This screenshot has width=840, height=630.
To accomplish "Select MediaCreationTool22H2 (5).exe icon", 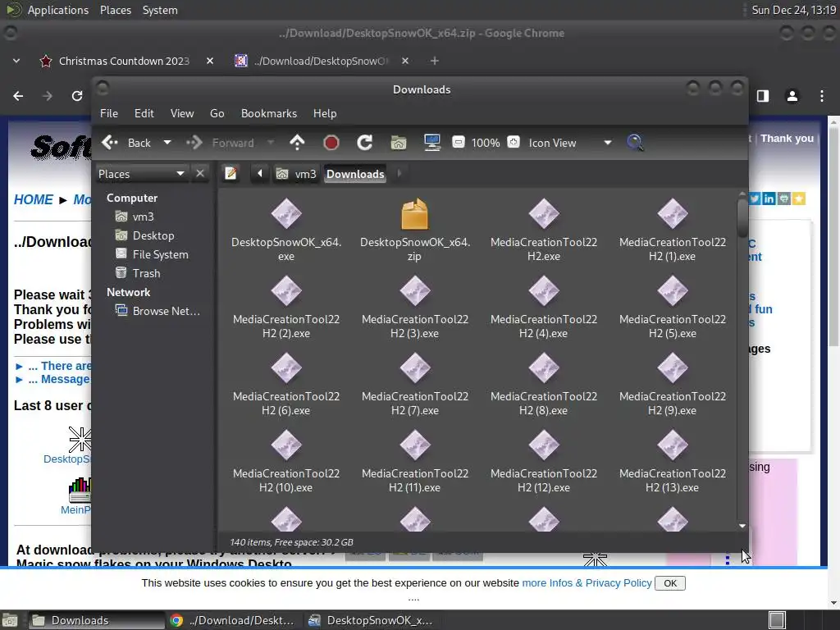I will (673, 291).
